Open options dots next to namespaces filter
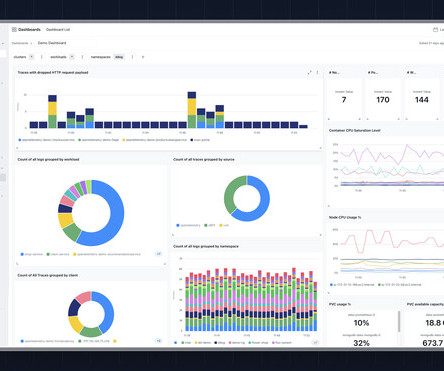Image resolution: width=444 pixels, height=371 pixels. pos(132,57)
